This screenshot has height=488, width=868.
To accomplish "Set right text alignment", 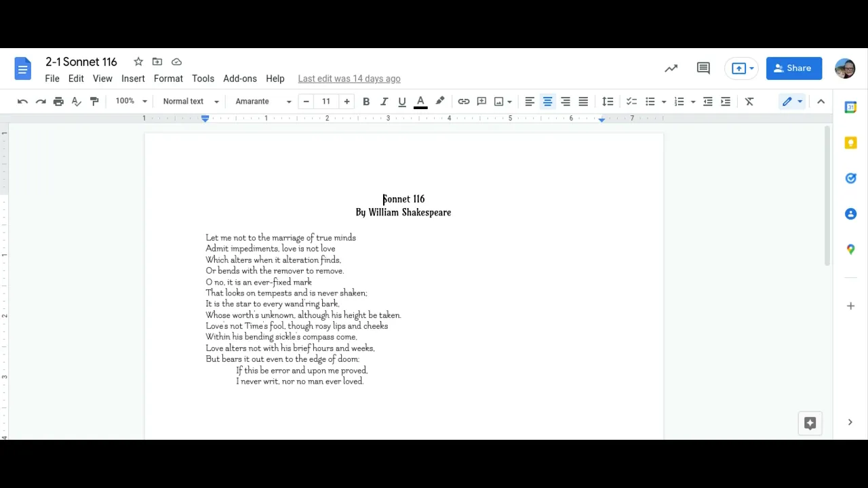I will [x=566, y=102].
